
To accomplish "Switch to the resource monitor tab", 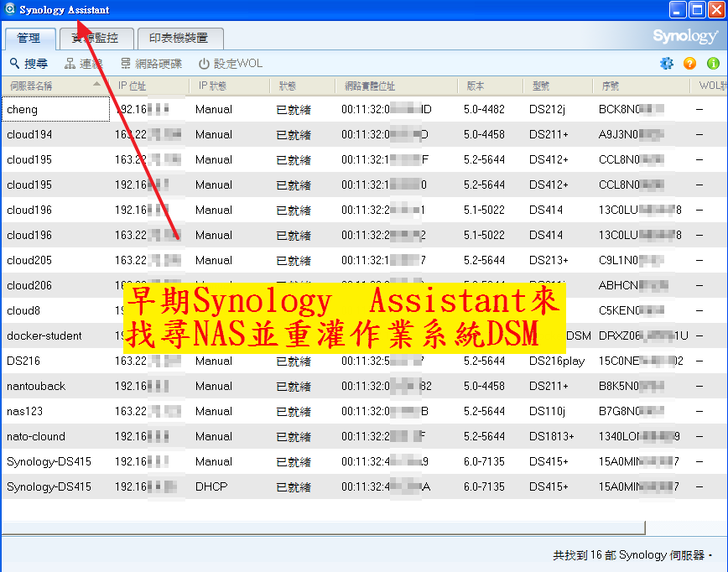I will click(97, 39).
